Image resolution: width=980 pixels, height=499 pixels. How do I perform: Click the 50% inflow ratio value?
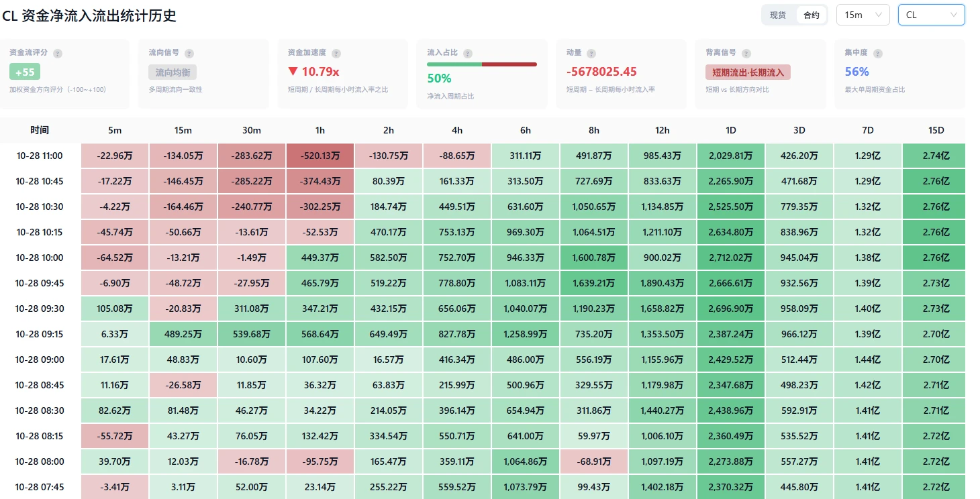tap(439, 78)
